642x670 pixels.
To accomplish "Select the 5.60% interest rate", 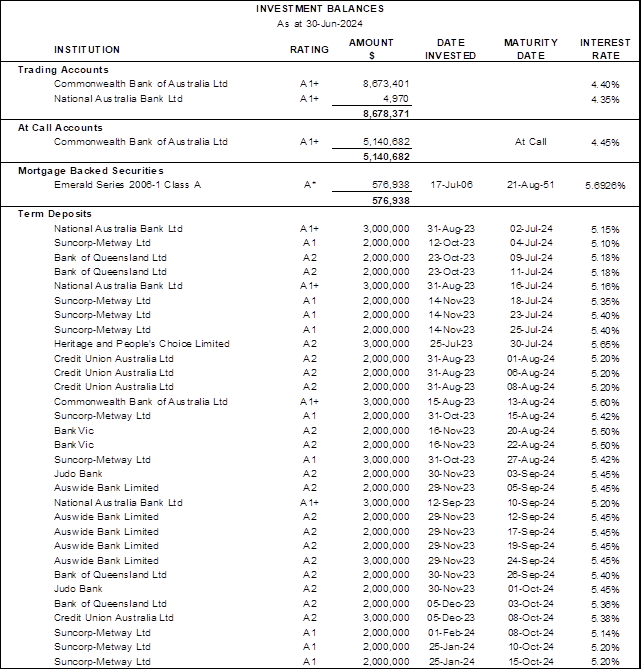I will click(605, 403).
